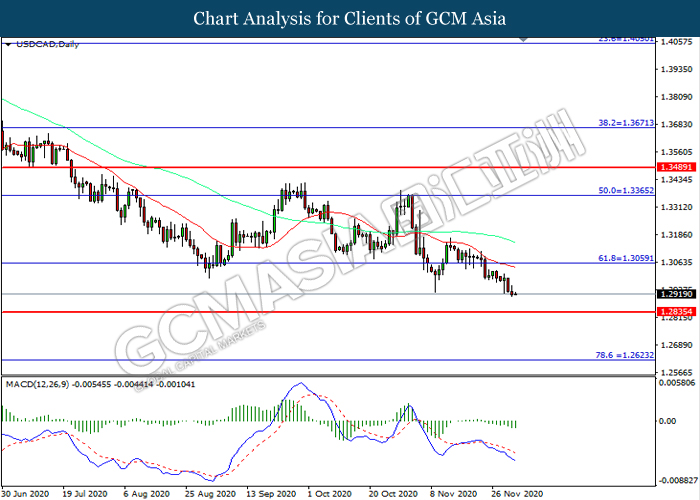
Task: Click the 30 Jun 2020 date on time axis
Action: (x=25, y=493)
